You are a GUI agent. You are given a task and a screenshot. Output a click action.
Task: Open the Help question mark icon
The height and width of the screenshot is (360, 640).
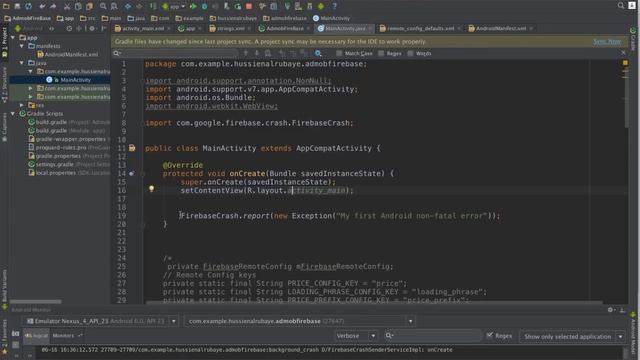click(x=334, y=6)
